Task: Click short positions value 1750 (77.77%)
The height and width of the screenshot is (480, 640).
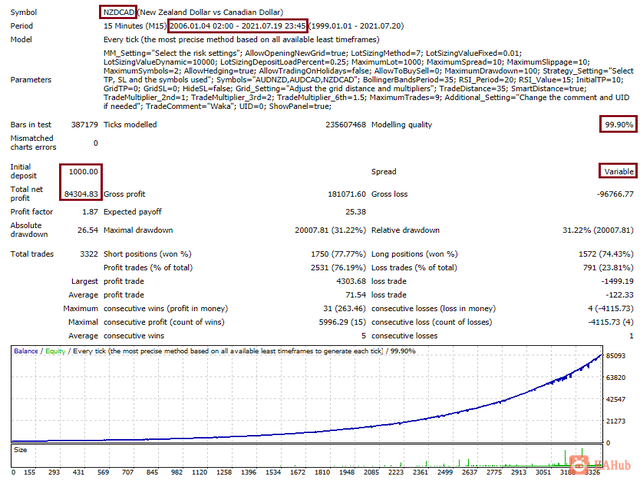Action: (x=338, y=254)
